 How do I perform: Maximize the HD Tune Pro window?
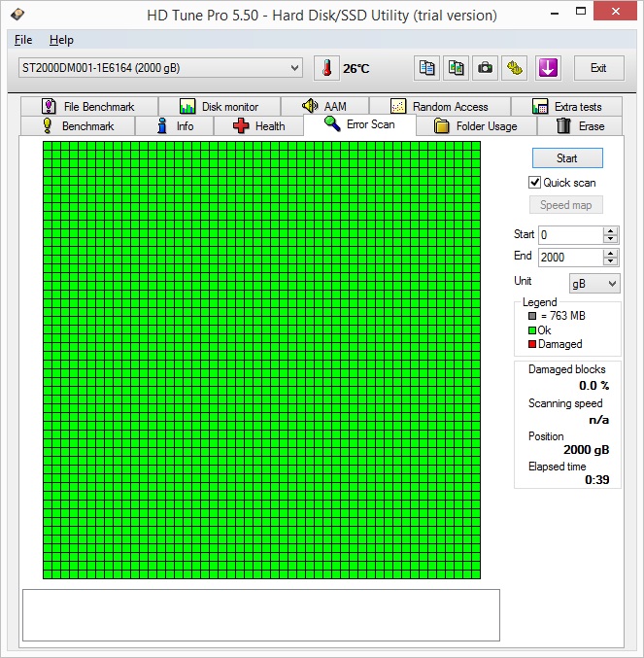pos(581,12)
